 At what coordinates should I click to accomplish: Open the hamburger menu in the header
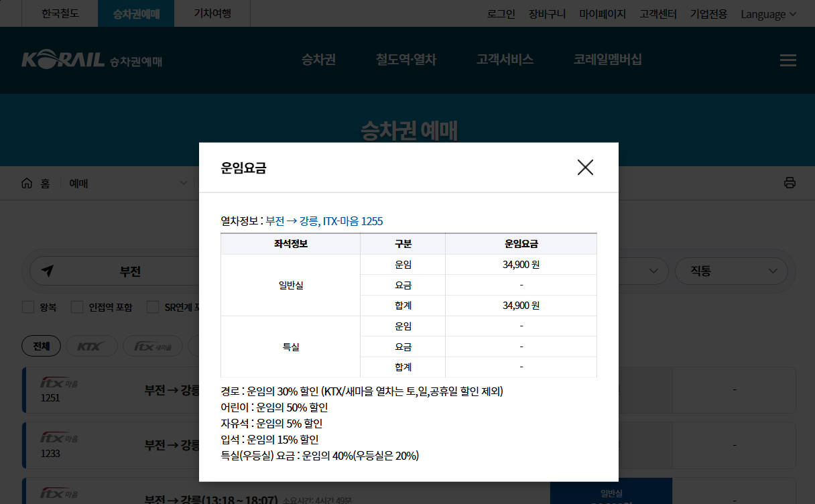tap(788, 60)
